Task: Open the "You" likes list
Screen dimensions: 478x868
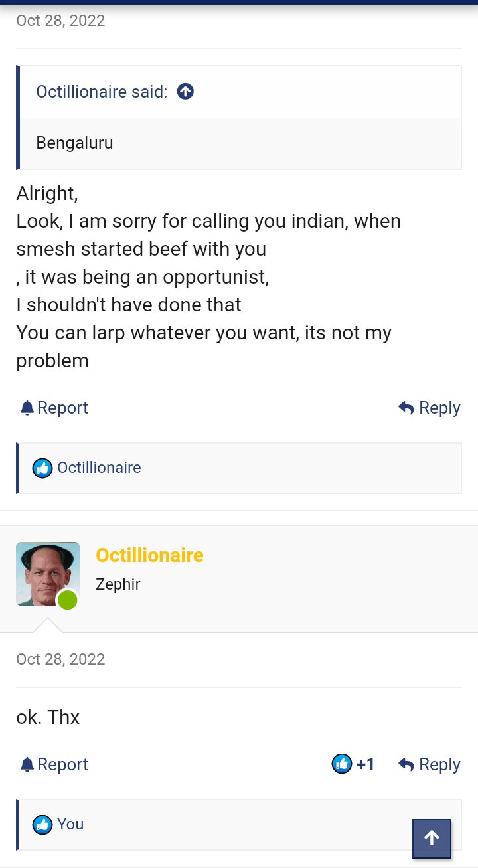Action: (70, 824)
